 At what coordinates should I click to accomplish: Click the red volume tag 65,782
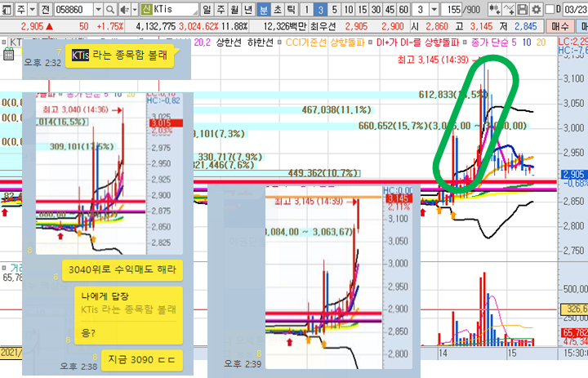click(x=575, y=332)
